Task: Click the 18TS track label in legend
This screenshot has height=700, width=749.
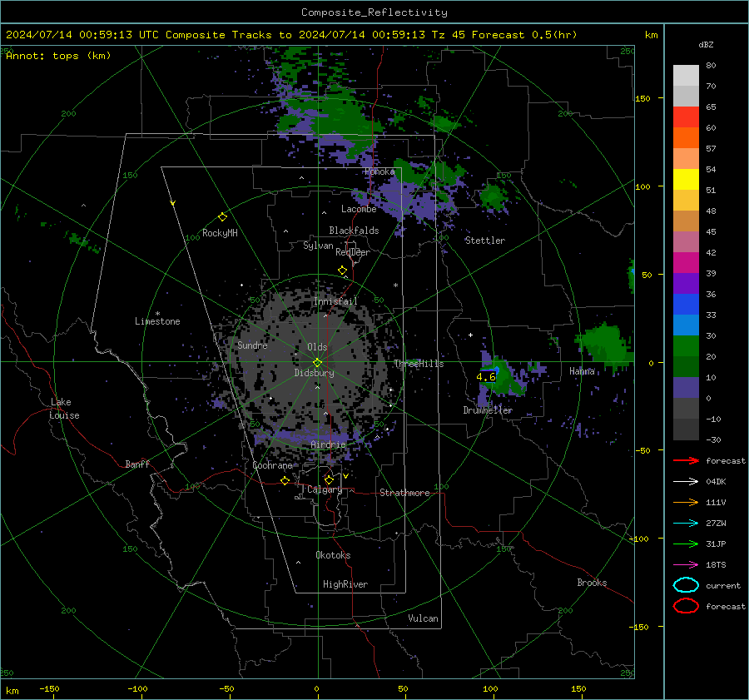Action: click(x=716, y=565)
